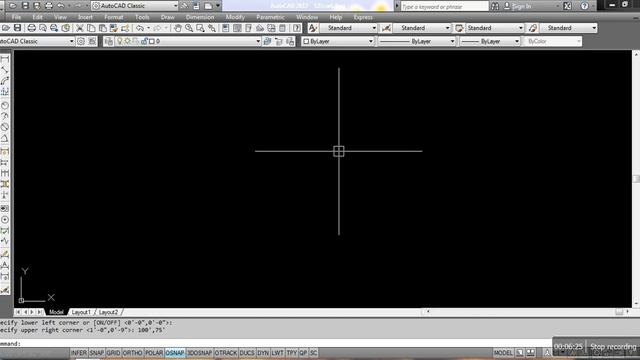Click the Plot printer icon
Viewport: 640px width, 360px height.
pyautogui.click(x=31, y=28)
